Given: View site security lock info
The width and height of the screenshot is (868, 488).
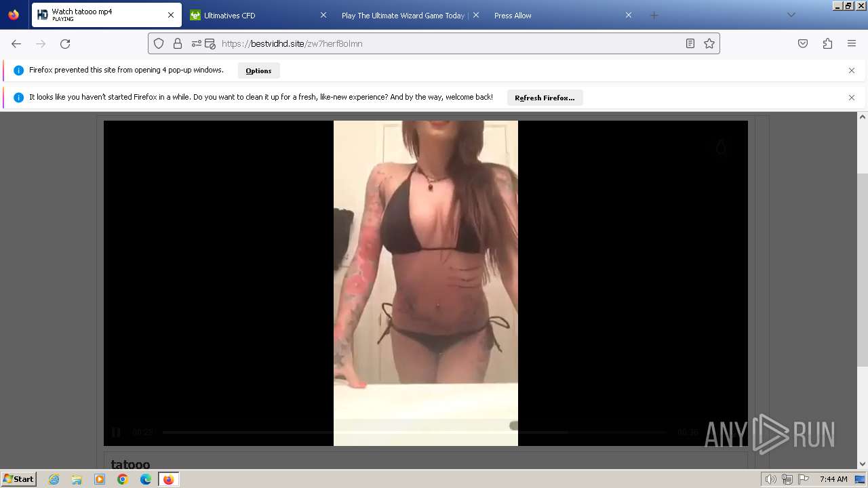Looking at the screenshot, I should tap(178, 43).
